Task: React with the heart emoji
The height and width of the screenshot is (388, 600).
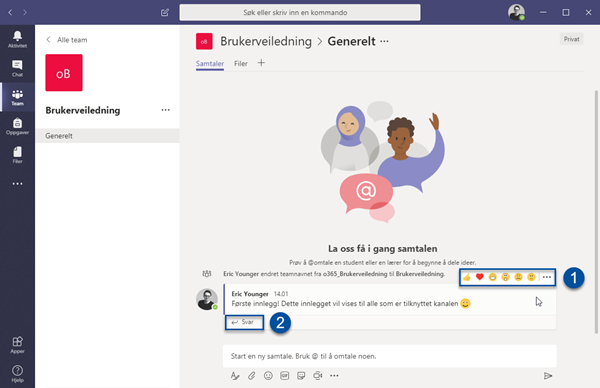Action: pyautogui.click(x=479, y=277)
